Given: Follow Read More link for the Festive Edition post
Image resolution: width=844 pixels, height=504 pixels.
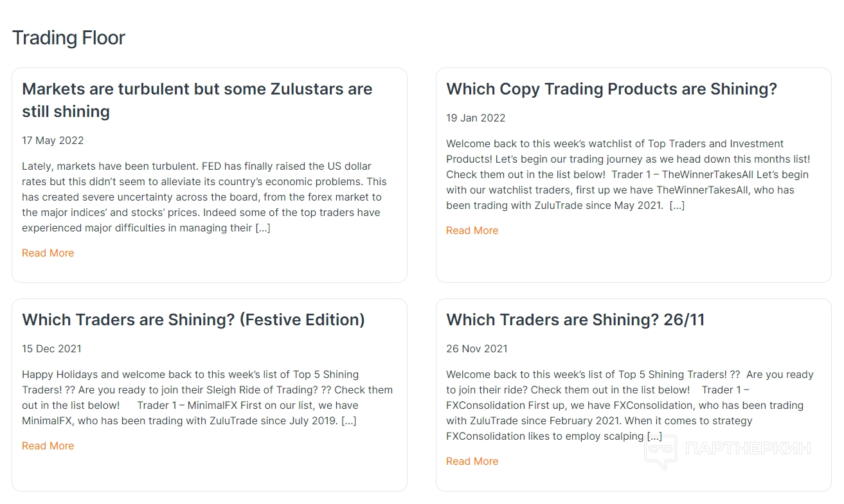Looking at the screenshot, I should coord(48,446).
